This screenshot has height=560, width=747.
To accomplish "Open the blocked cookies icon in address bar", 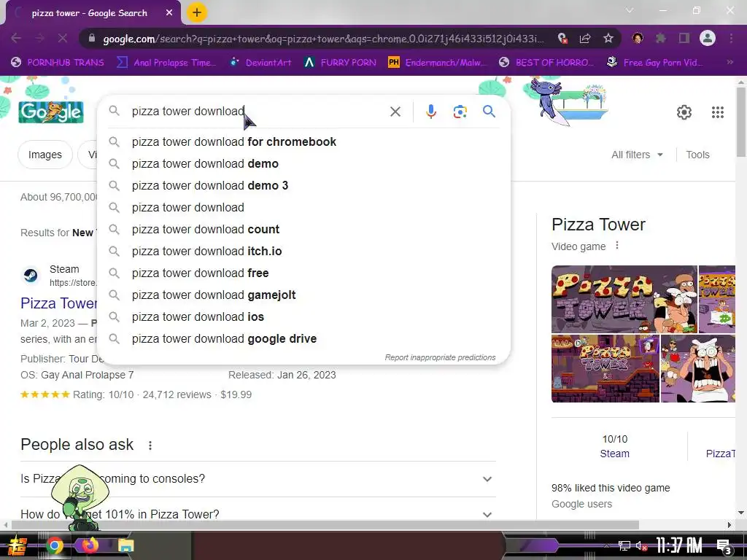I will [562, 38].
